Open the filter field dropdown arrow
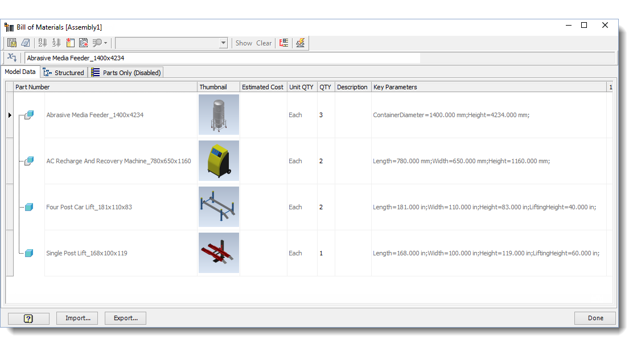The image size is (633, 364). 223,43
